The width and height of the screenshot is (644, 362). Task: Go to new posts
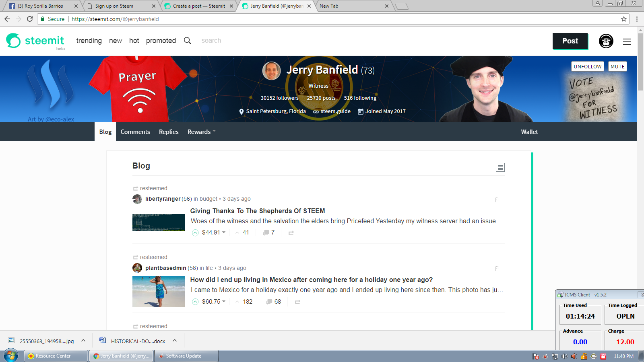(x=116, y=41)
